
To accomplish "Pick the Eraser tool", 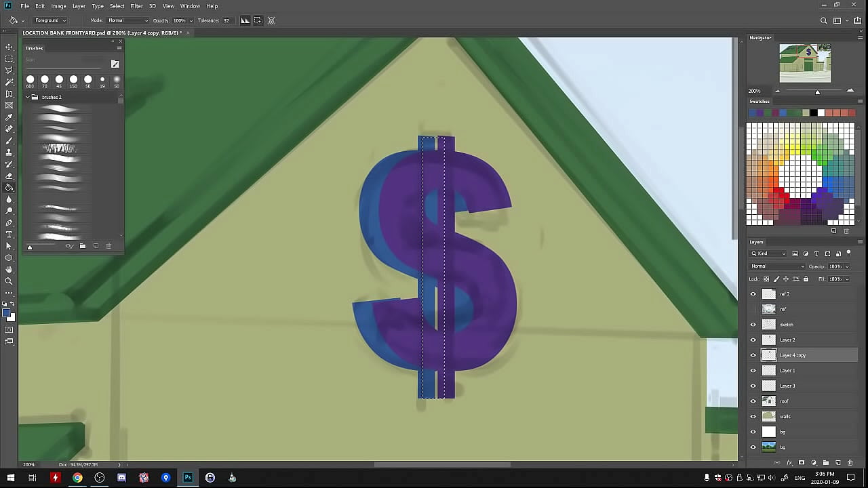I will 9,176.
